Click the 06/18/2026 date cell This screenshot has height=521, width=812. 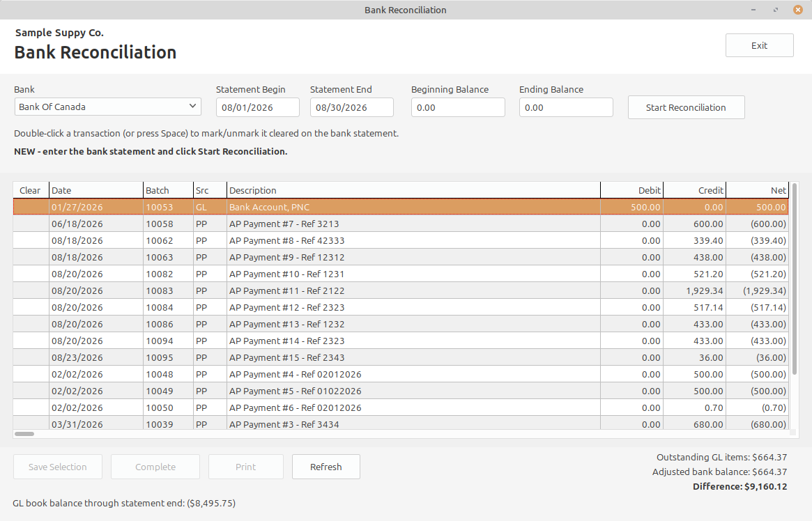tap(95, 224)
